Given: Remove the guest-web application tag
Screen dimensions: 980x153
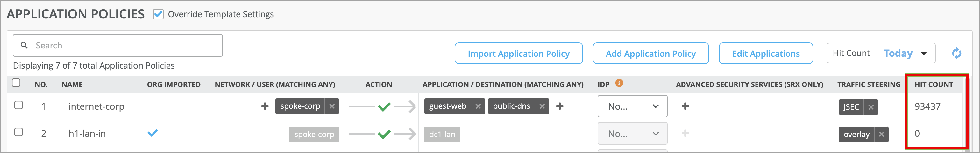Looking at the screenshot, I should 478,106.
